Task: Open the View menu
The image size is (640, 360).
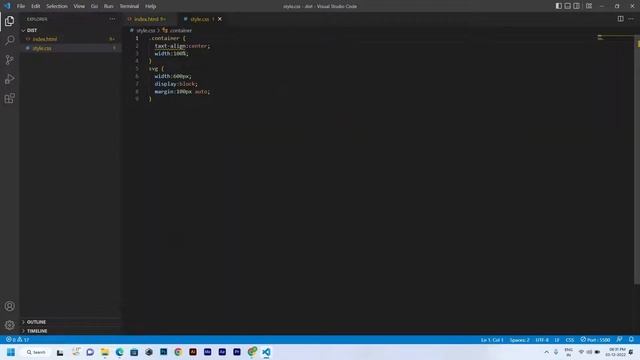Action: 79,6
